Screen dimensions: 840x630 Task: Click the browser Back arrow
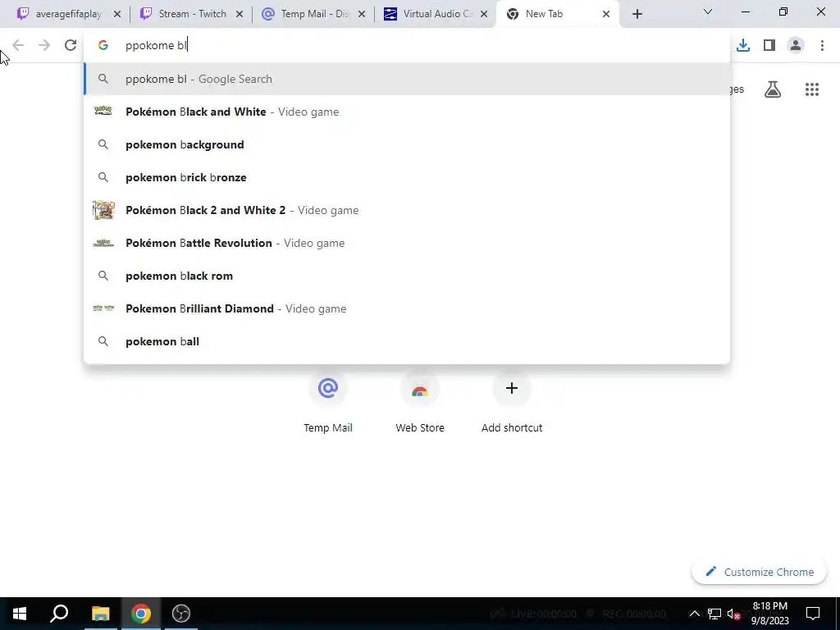tap(18, 45)
